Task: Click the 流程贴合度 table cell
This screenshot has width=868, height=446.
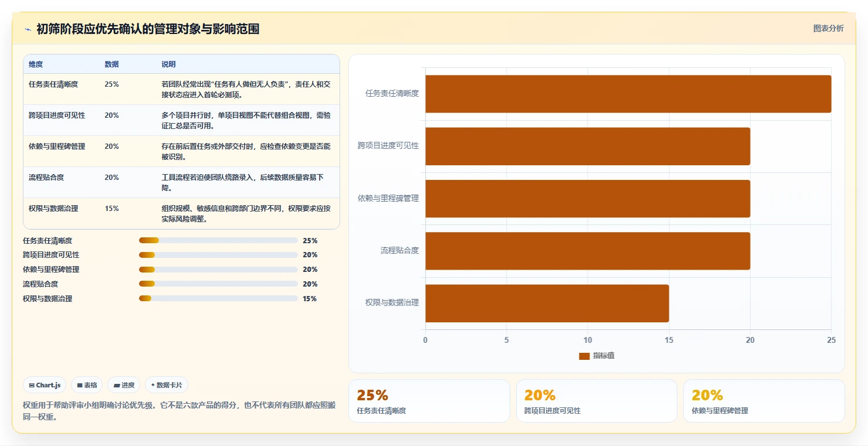Action: click(x=46, y=178)
